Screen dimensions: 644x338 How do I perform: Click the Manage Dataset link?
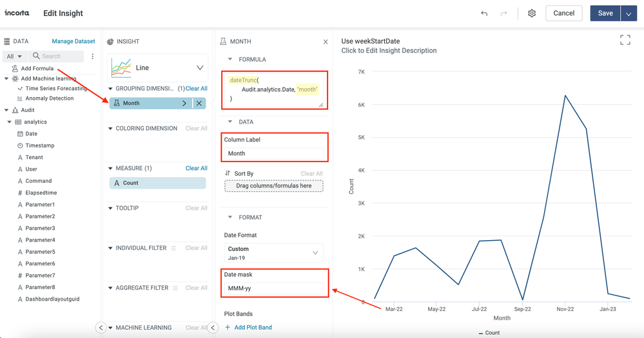point(73,42)
